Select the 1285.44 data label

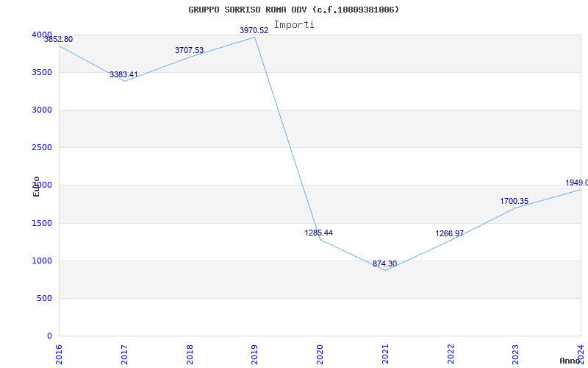tap(318, 233)
